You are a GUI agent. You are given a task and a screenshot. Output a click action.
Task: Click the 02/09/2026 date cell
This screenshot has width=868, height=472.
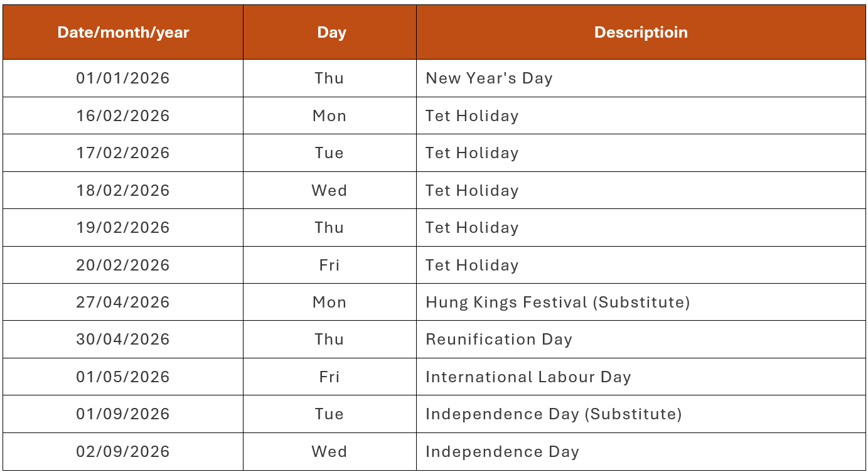123,452
